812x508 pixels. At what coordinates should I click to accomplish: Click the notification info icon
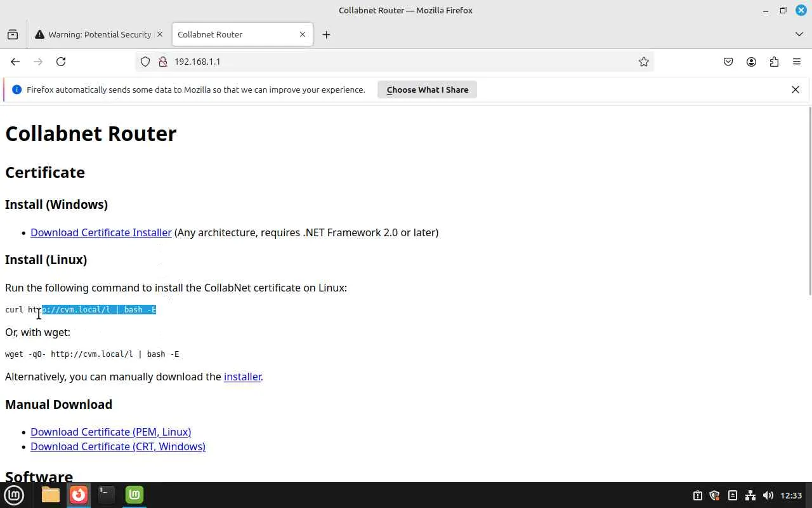click(17, 90)
